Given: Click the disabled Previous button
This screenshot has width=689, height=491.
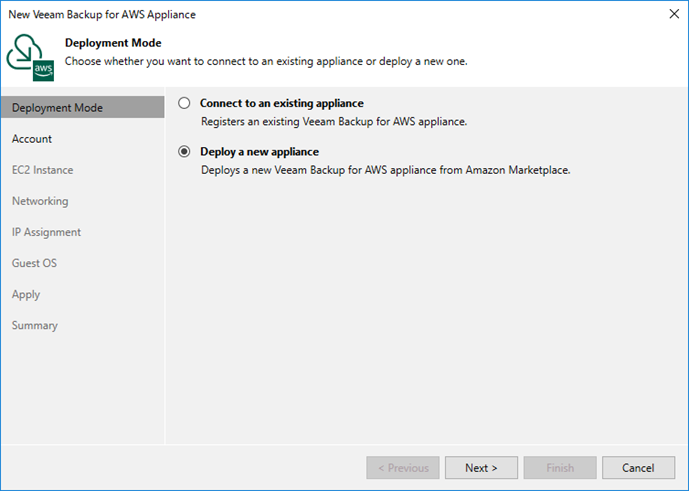Looking at the screenshot, I should tap(403, 468).
